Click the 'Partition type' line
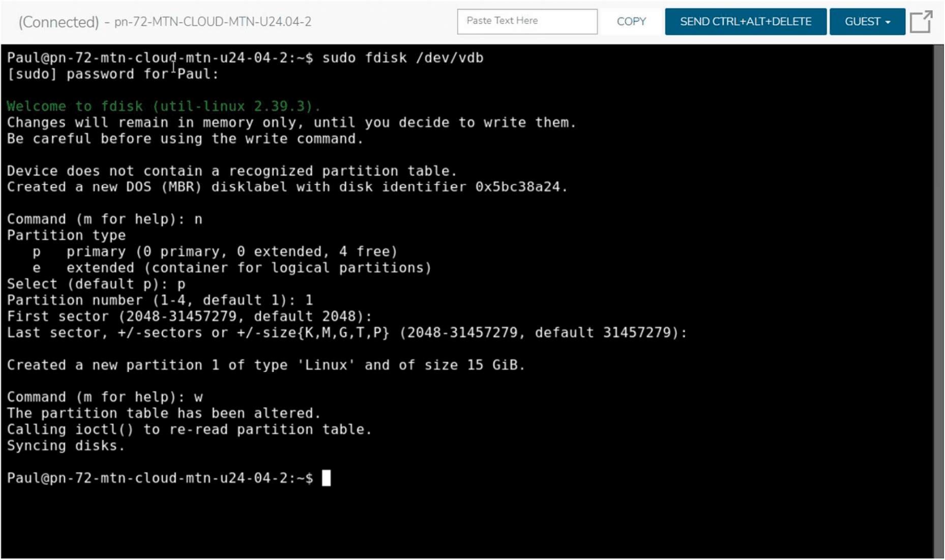The height and width of the screenshot is (560, 945). click(x=66, y=235)
